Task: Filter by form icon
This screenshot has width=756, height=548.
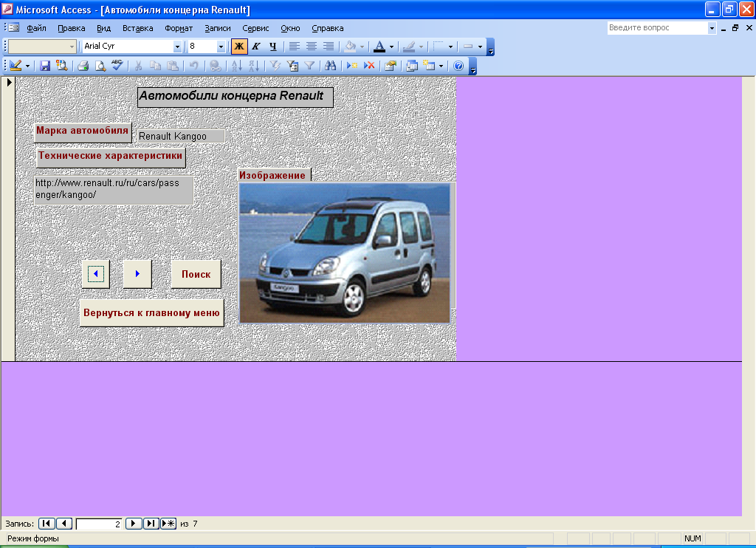Action: (292, 66)
